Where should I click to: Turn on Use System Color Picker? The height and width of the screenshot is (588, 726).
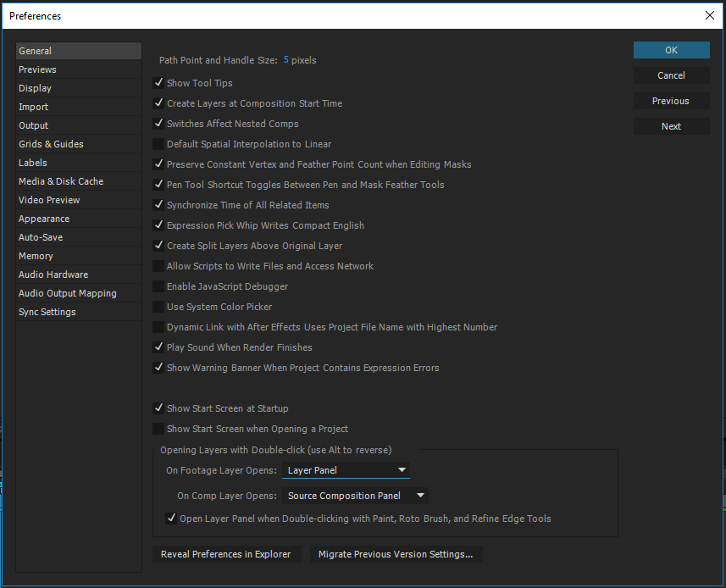click(x=158, y=307)
